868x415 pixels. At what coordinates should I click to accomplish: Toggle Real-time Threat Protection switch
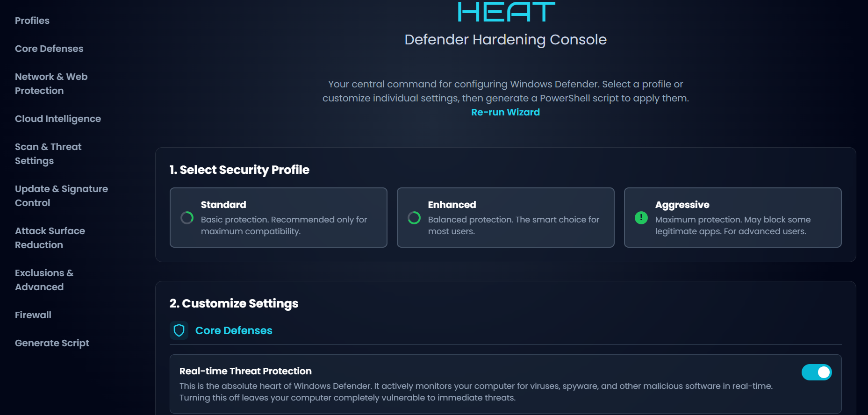[x=816, y=372]
